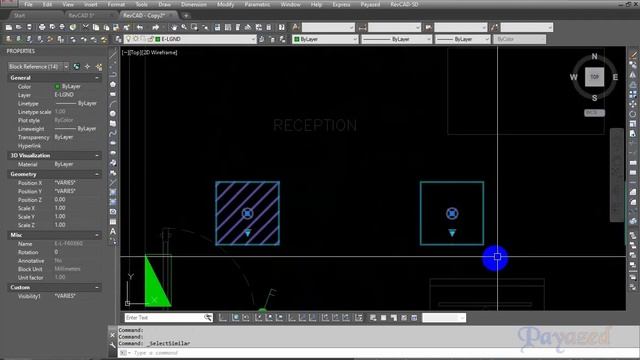Click the Open file icon
Viewport: 640px width, 360px height.
[19, 27]
